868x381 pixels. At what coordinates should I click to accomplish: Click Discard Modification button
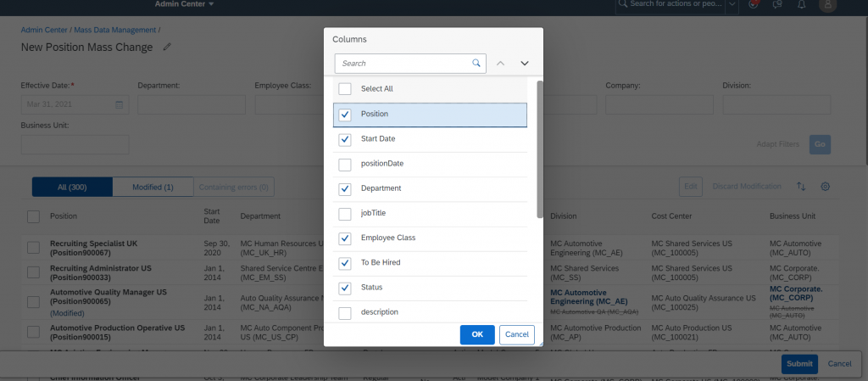point(747,187)
